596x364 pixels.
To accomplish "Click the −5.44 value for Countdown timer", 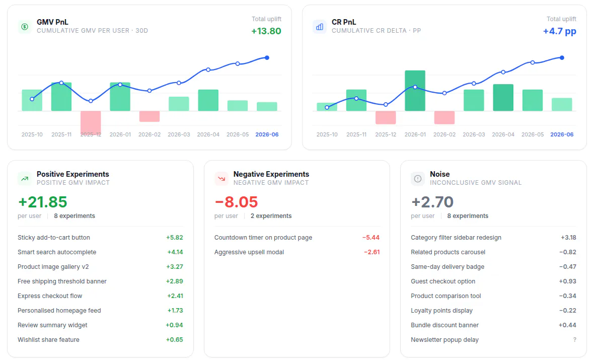I will pos(370,237).
